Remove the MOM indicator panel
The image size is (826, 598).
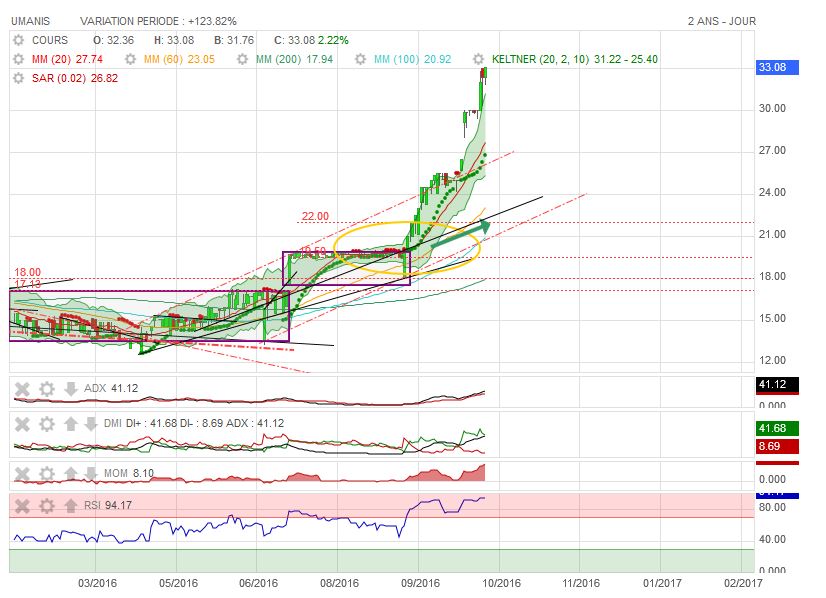22,474
